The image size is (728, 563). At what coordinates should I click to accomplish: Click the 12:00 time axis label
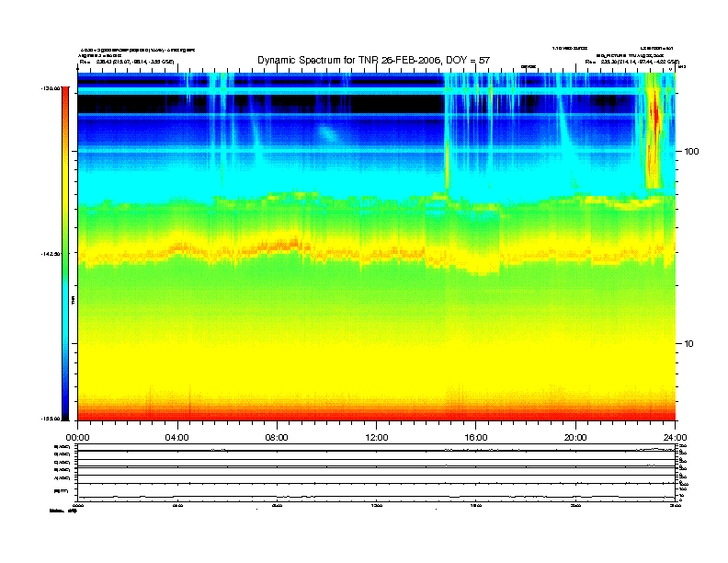point(377,438)
